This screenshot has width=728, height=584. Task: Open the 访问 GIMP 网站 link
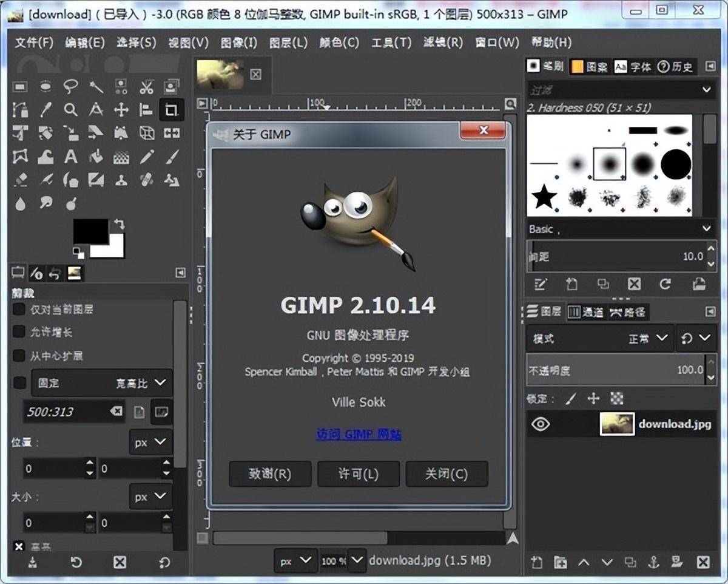359,435
